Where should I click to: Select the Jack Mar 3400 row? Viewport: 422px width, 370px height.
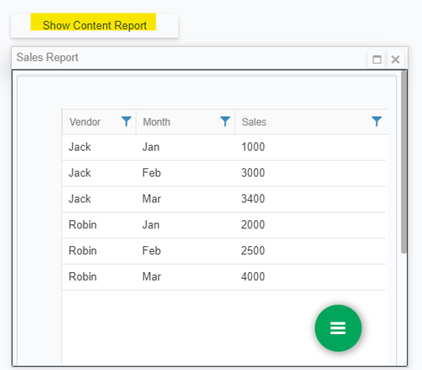click(x=224, y=199)
